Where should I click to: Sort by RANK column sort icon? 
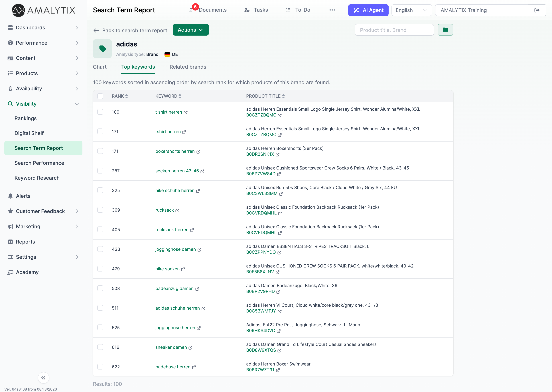pos(127,96)
